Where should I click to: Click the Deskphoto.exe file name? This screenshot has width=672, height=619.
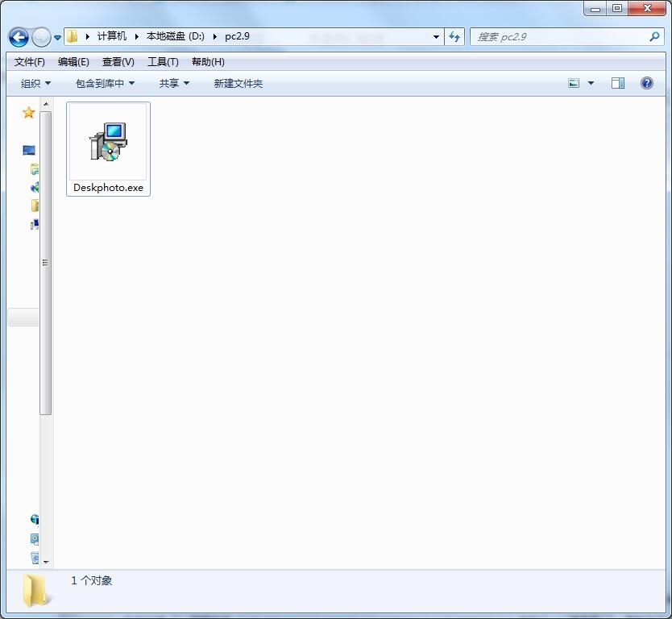click(x=109, y=188)
